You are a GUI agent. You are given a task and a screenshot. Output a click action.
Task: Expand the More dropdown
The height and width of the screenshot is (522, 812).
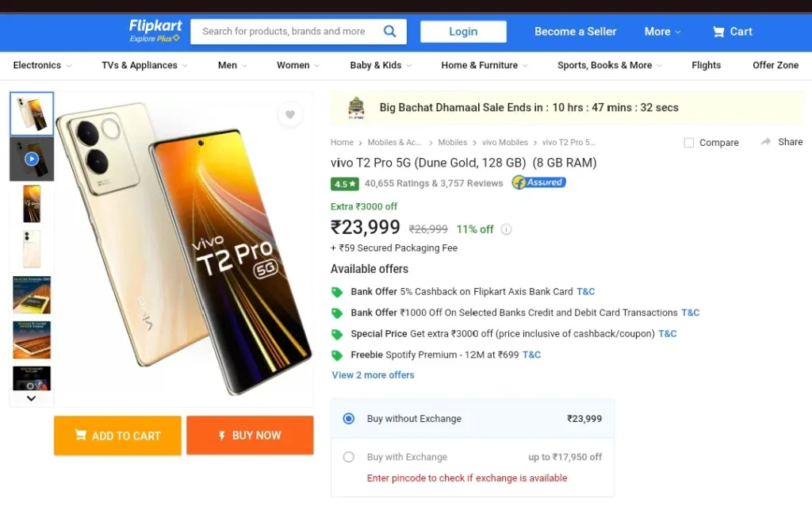pyautogui.click(x=662, y=32)
